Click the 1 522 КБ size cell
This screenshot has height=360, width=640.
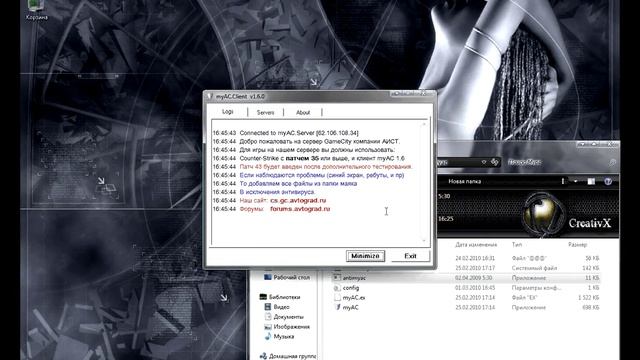(x=589, y=298)
